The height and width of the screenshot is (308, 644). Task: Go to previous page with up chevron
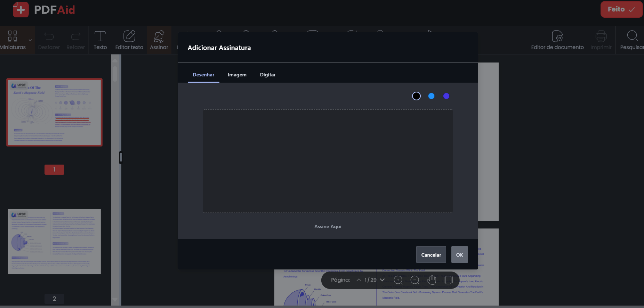point(359,280)
